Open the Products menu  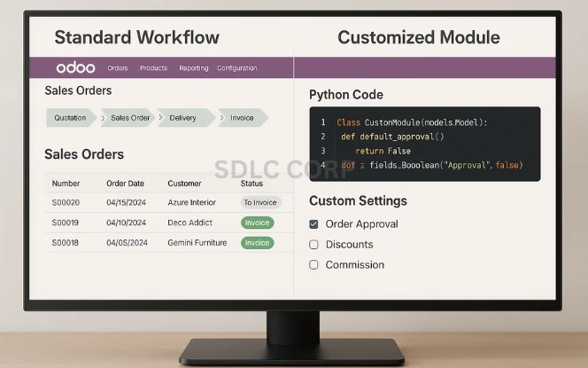click(153, 68)
